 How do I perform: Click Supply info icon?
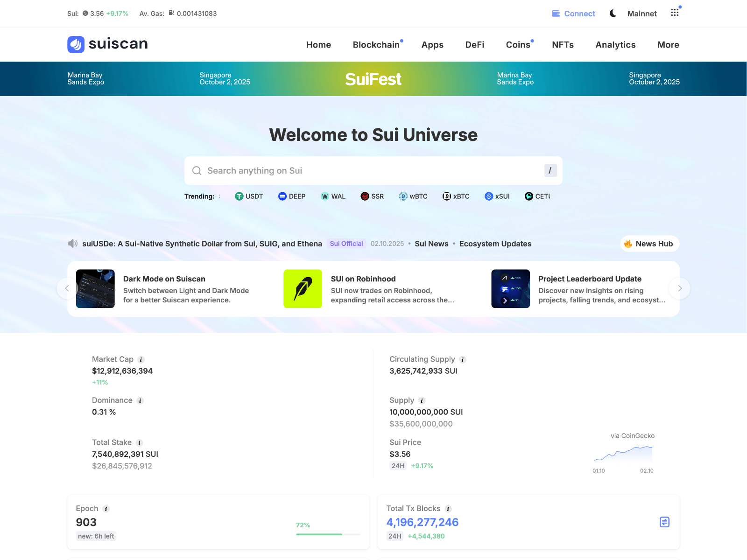[x=422, y=401]
